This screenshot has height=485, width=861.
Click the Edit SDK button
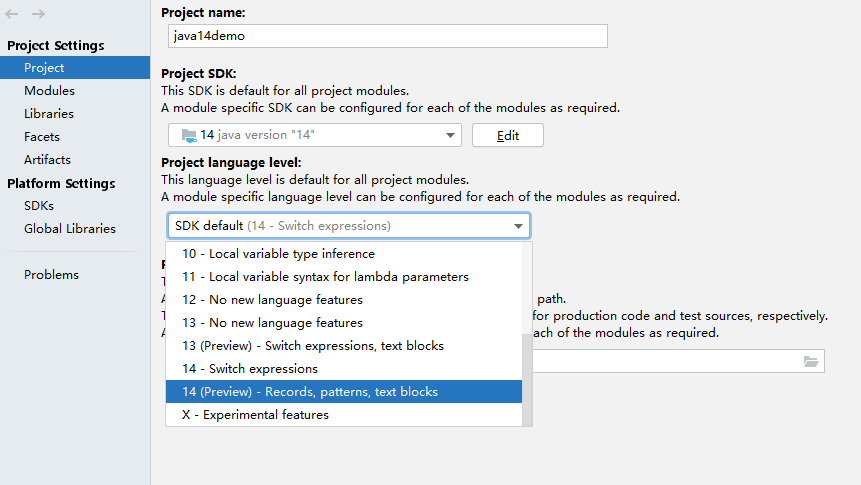click(507, 136)
